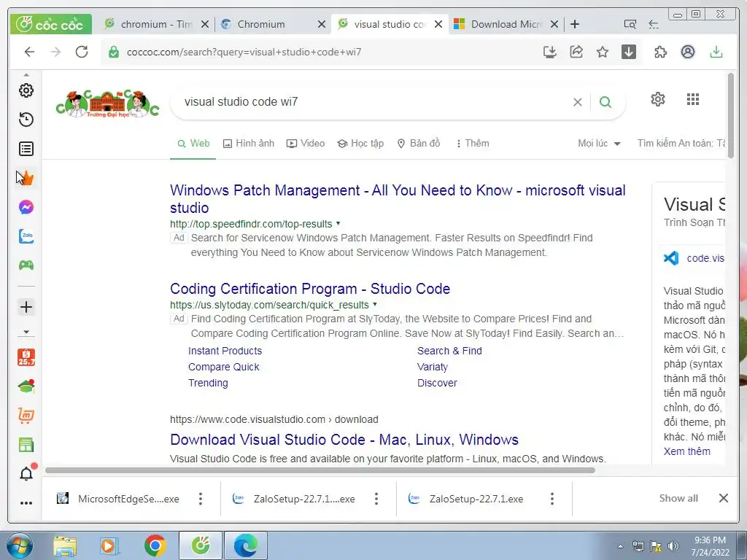Screen dimensions: 747x560
Task: Open search settings gear on page
Action: click(x=658, y=99)
